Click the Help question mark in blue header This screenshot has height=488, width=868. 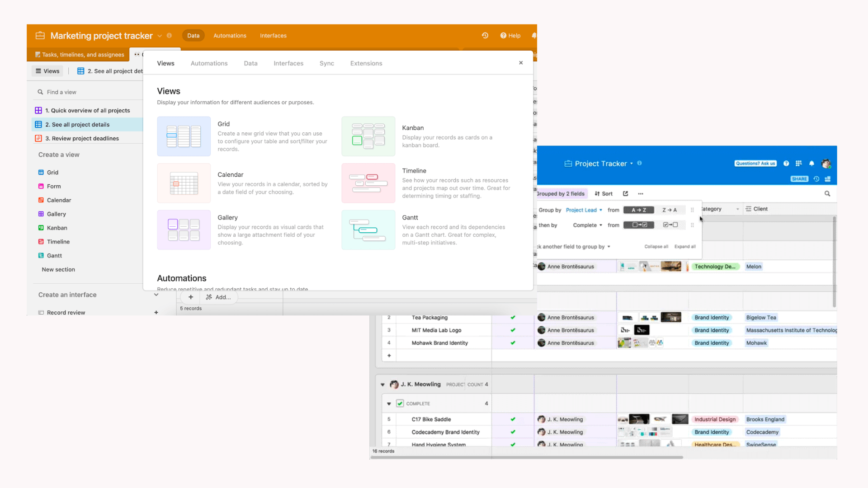click(x=786, y=164)
